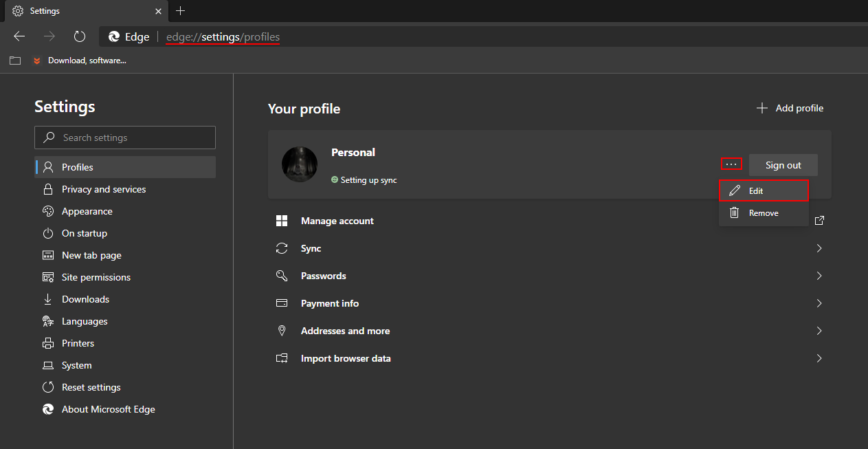
Task: Open Addresses and more row
Action: pos(550,331)
